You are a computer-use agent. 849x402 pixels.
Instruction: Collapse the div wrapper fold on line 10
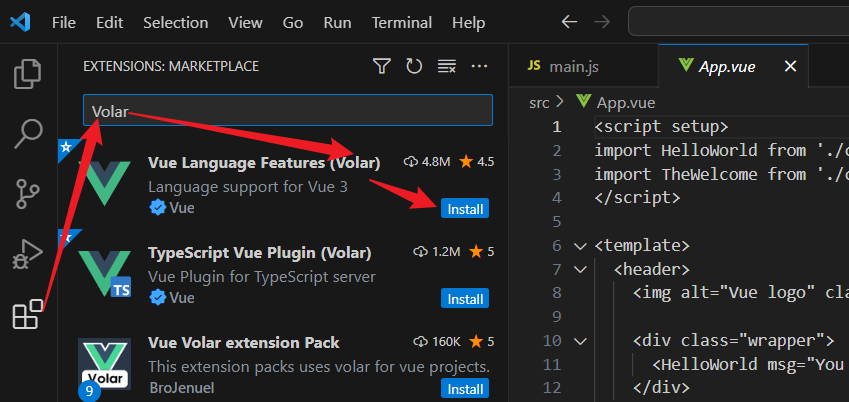580,341
